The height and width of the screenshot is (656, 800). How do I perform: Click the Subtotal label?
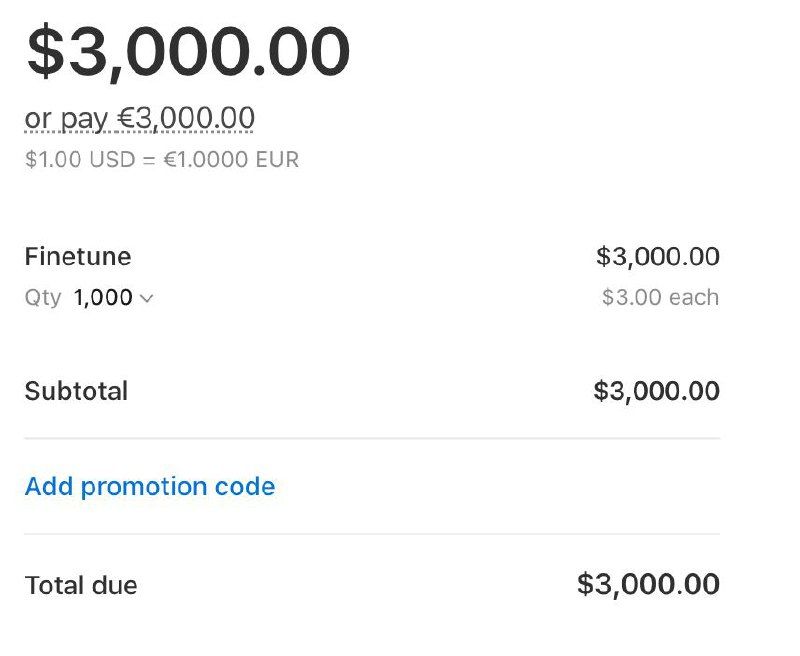pos(76,390)
